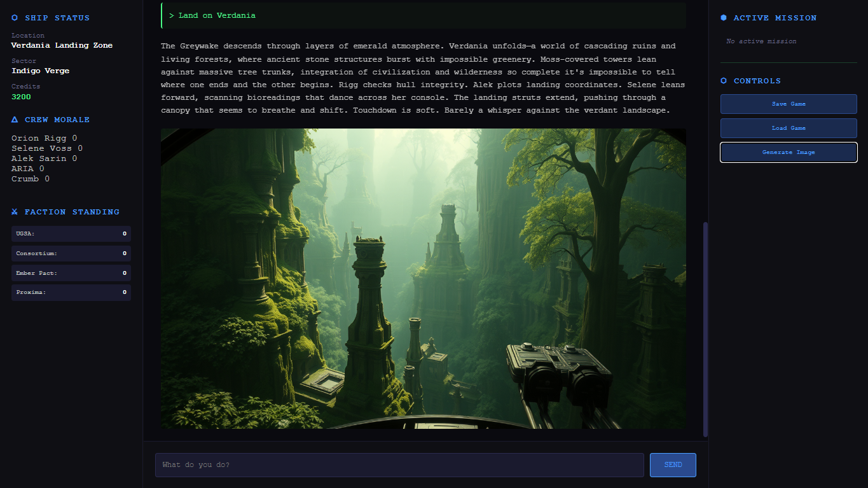
Task: Select the Proxima faction standing row
Action: [x=71, y=293]
